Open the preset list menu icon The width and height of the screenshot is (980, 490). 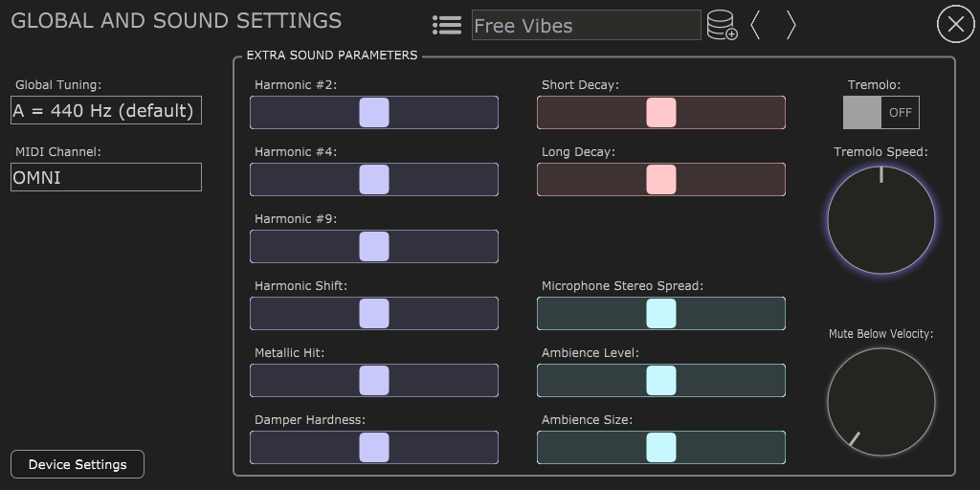(x=446, y=26)
